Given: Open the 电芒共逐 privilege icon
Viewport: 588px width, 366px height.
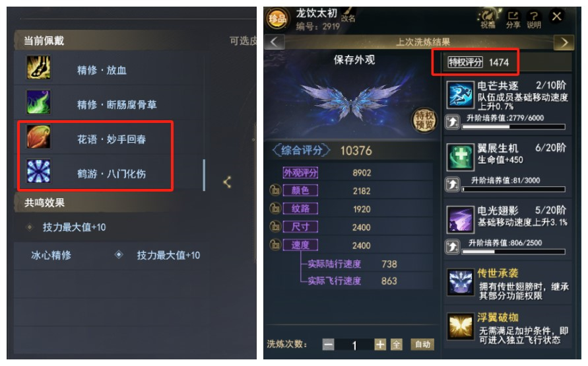Looking at the screenshot, I should (x=461, y=95).
